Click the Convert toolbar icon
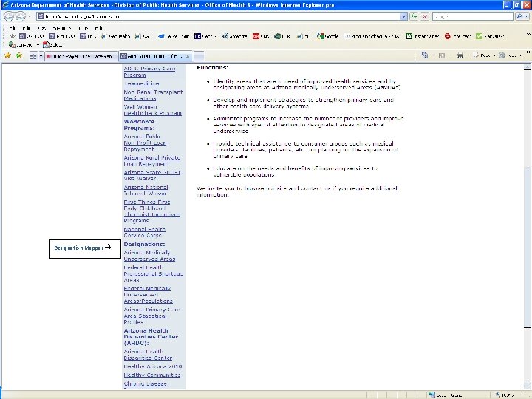532x399 pixels. click(21, 44)
